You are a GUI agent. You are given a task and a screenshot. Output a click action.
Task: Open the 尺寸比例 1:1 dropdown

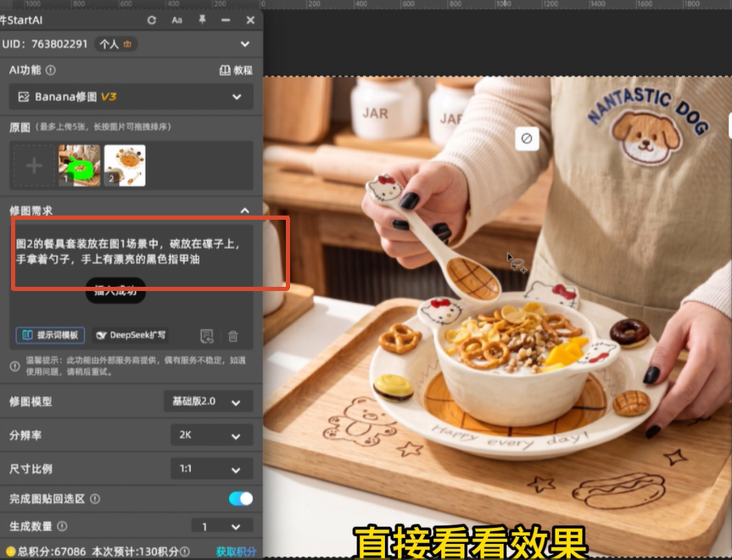(x=212, y=468)
